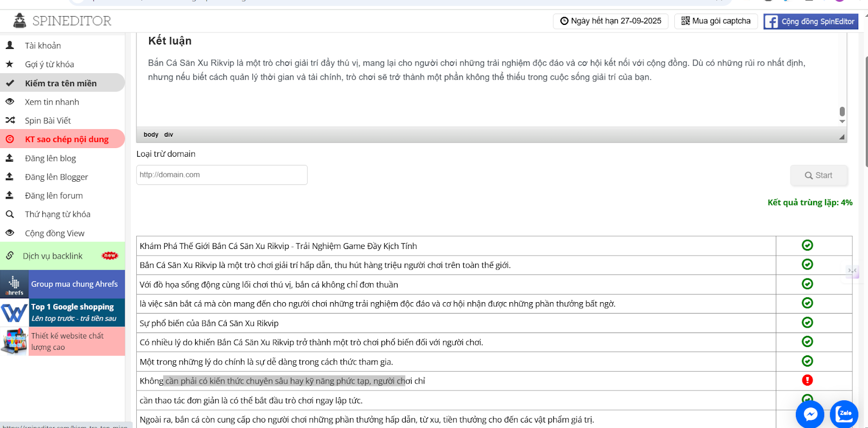Click inside the Kết luận editor text
This screenshot has height=428, width=868.
pos(476,70)
